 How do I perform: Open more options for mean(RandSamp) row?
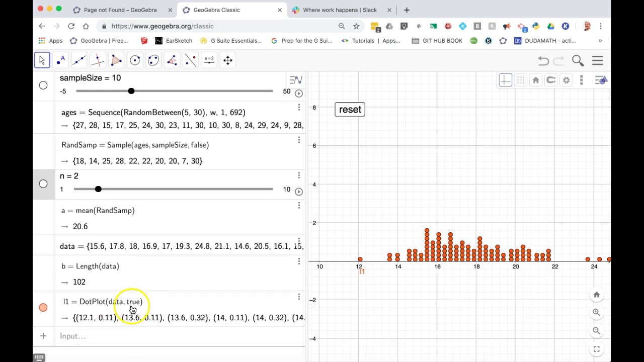click(299, 206)
